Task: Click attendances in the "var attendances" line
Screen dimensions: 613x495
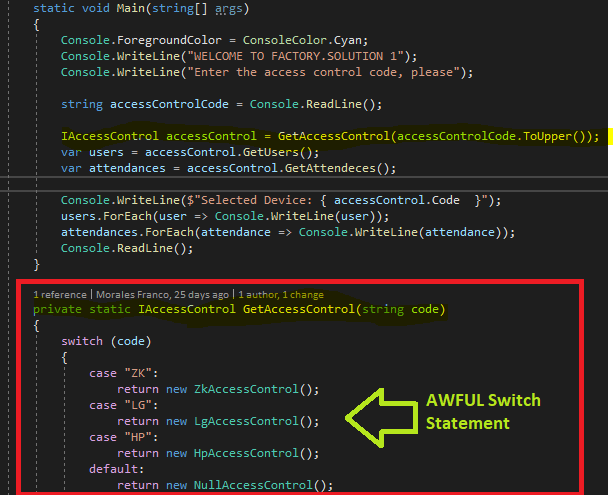Action: tap(127, 168)
